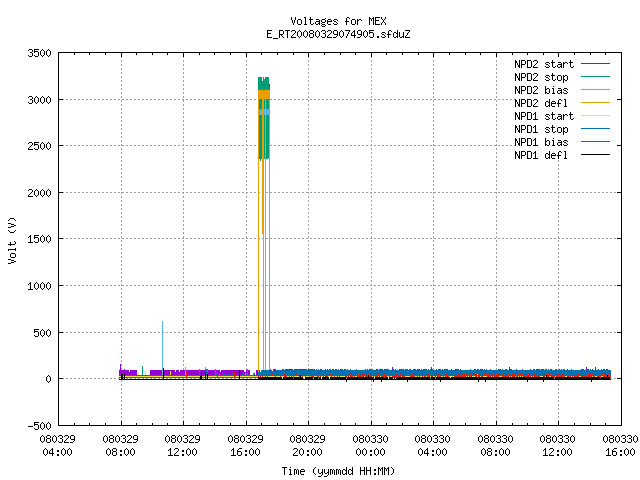Click the dark blue NPD1 stop legend line
Viewport: 640px width, 480px height.
pyautogui.click(x=596, y=129)
